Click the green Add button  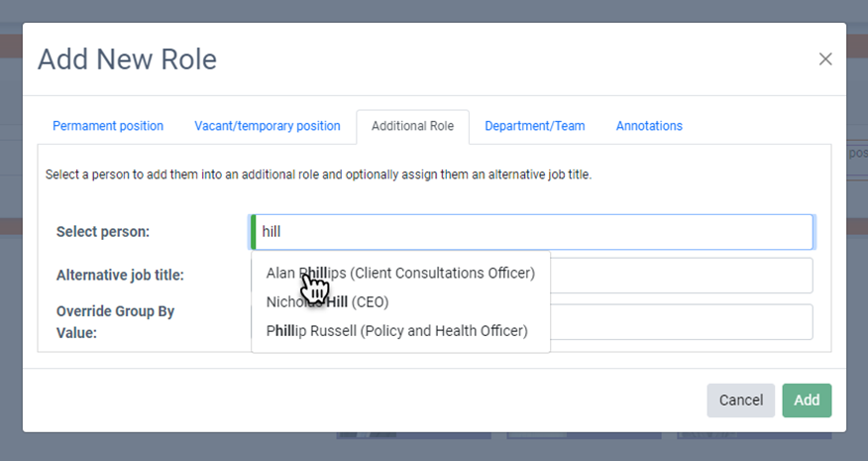click(807, 401)
